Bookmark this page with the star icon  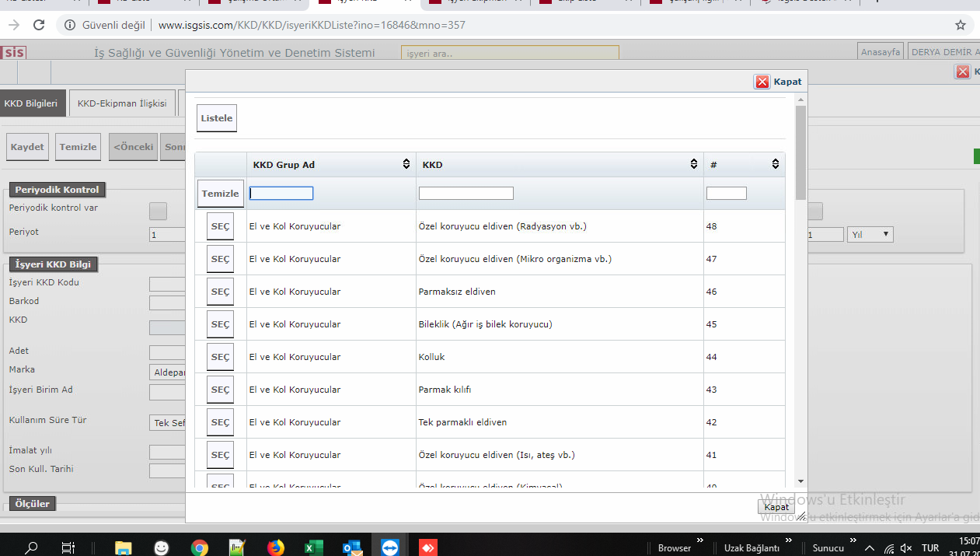(961, 25)
